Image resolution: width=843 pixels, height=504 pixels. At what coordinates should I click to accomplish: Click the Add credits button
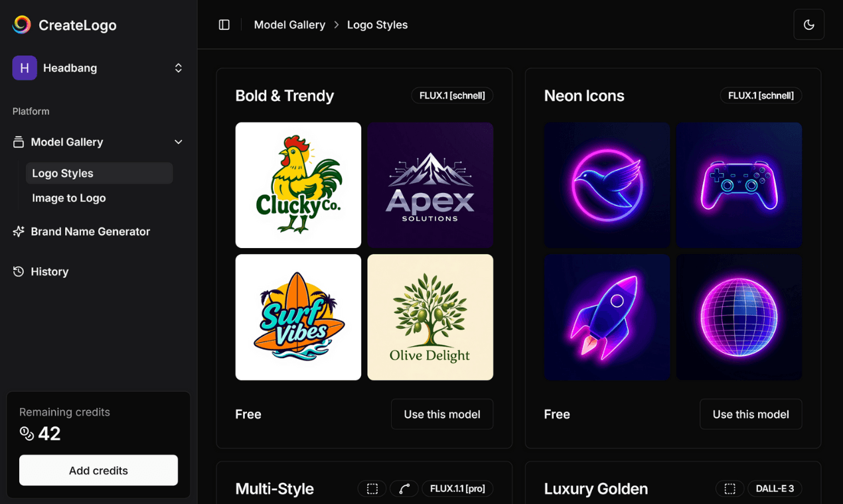[x=98, y=470]
